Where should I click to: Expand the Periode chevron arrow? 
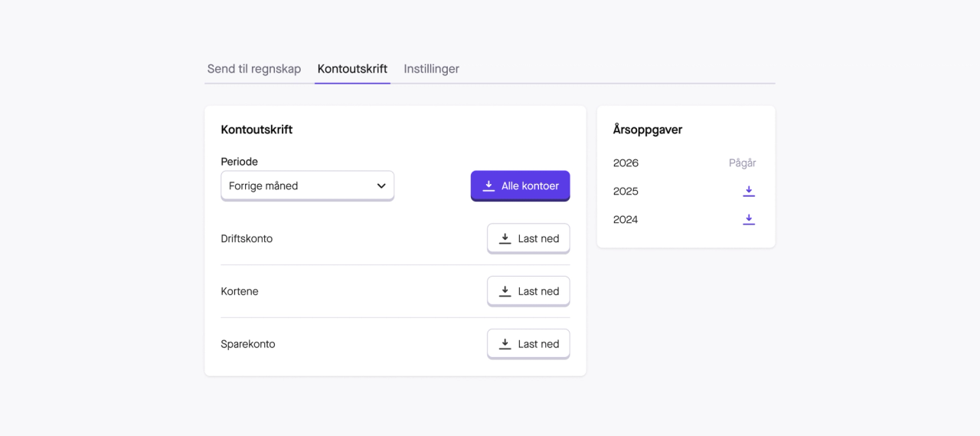[x=381, y=186]
